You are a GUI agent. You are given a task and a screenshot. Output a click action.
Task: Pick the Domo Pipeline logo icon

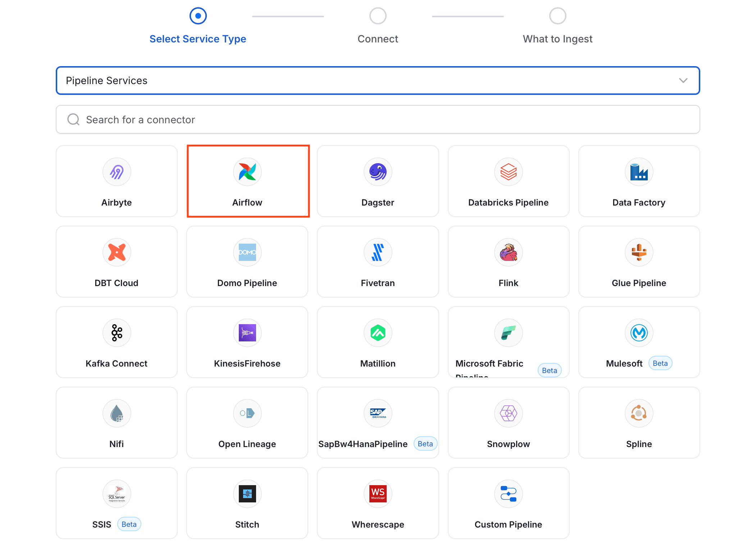point(247,252)
